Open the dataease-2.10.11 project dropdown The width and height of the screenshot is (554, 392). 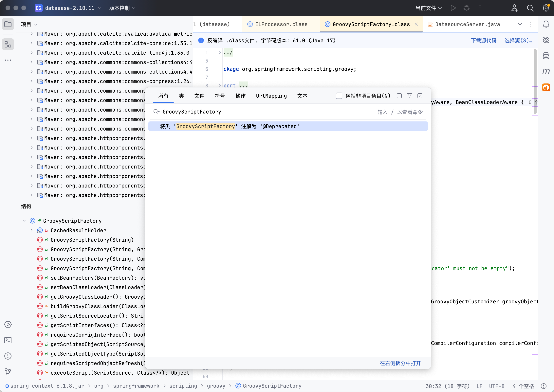[x=68, y=8]
